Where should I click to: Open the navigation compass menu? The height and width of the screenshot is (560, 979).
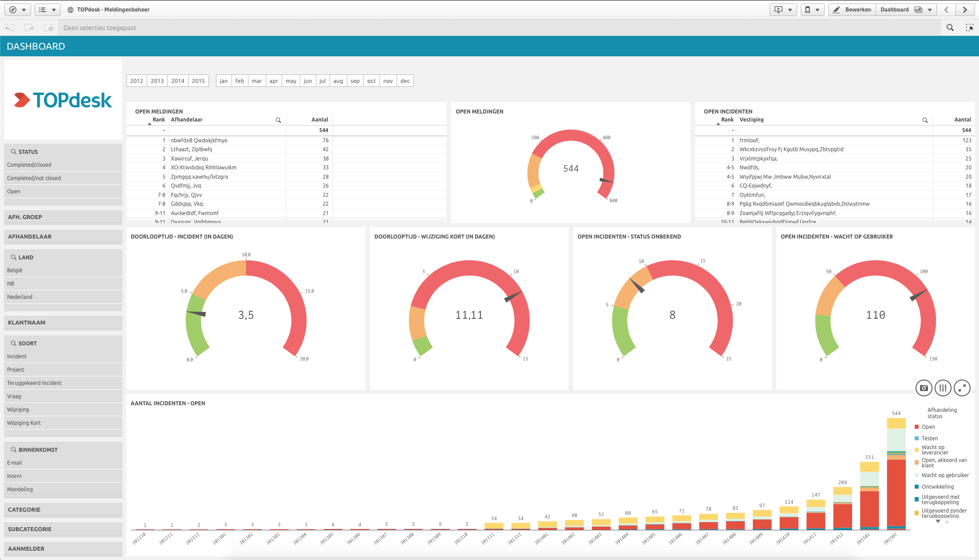pyautogui.click(x=17, y=10)
